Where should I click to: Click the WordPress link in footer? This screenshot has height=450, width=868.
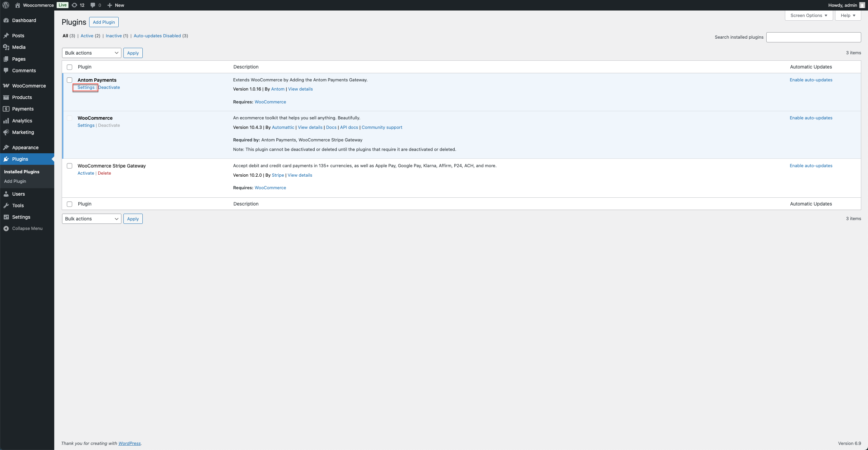pyautogui.click(x=130, y=444)
